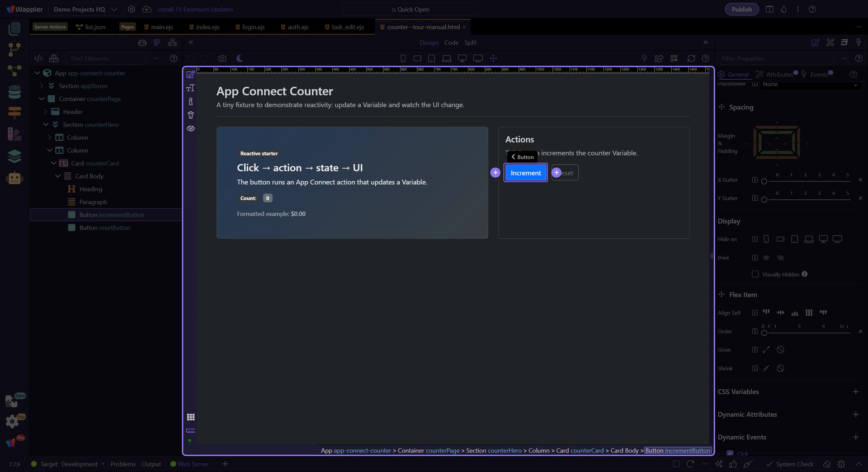
Task: Open the Git source control icon
Action: point(14,49)
